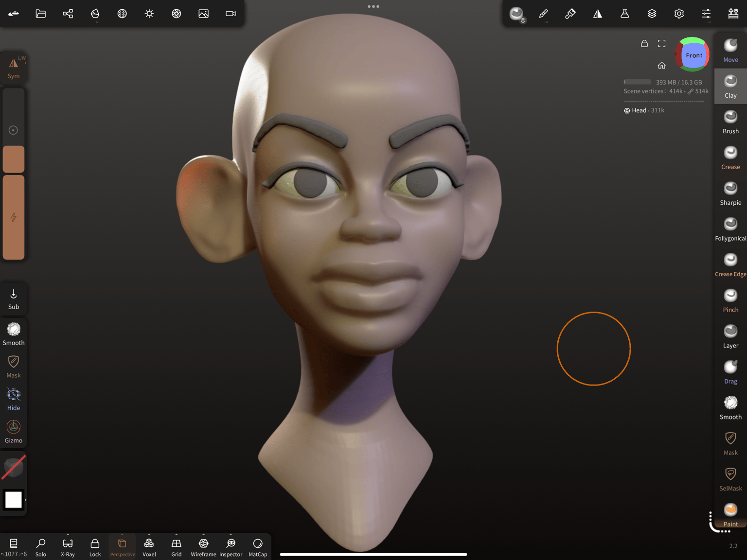
Task: Open the disabled alpha texture thumbnail
Action: point(14,468)
